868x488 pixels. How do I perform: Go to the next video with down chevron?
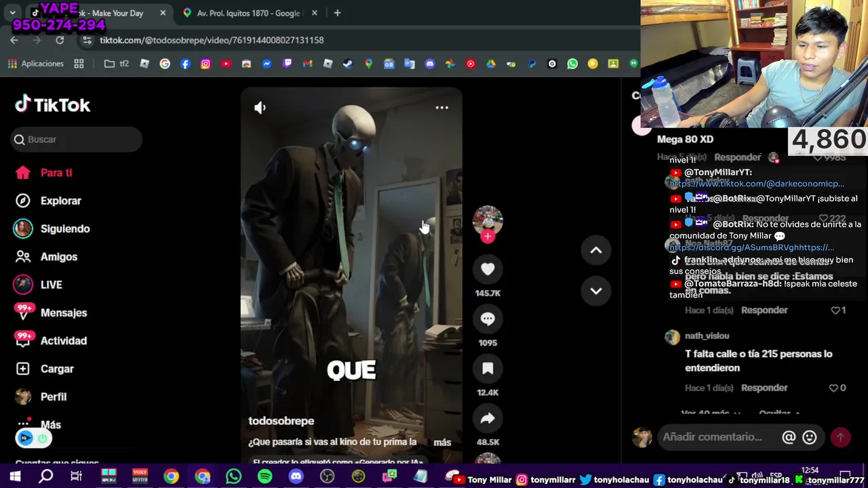click(x=595, y=291)
